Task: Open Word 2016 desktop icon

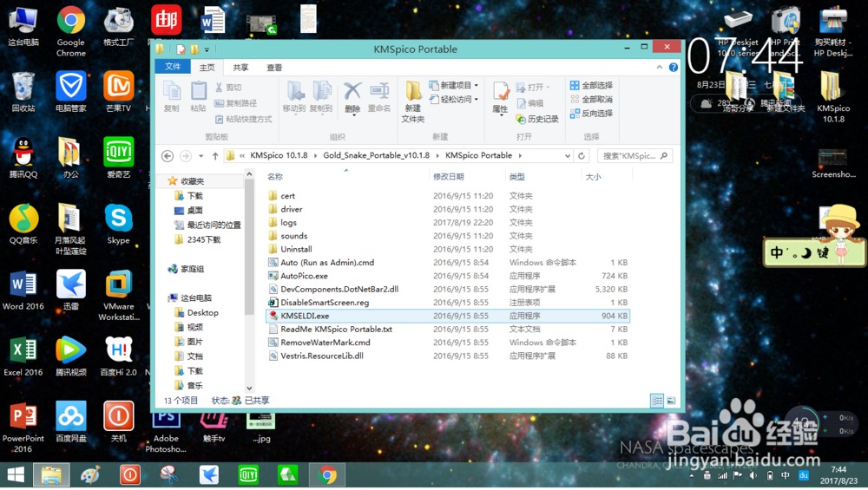Action: [x=23, y=291]
